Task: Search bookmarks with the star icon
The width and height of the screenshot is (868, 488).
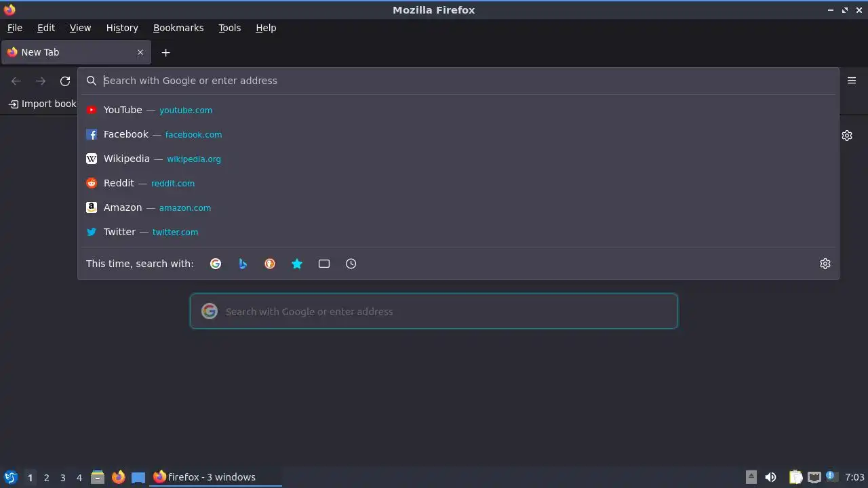Action: (x=297, y=264)
